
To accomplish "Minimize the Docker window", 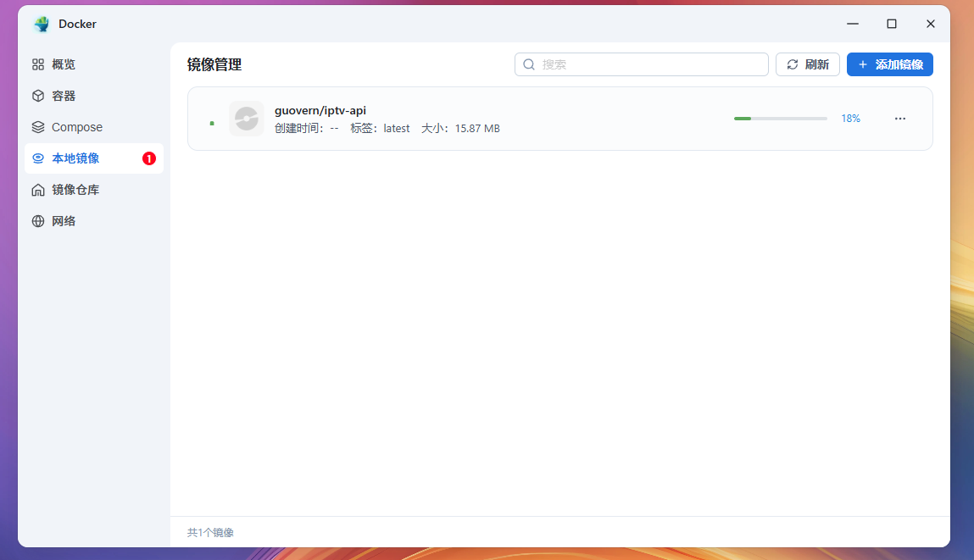I will pyautogui.click(x=853, y=24).
